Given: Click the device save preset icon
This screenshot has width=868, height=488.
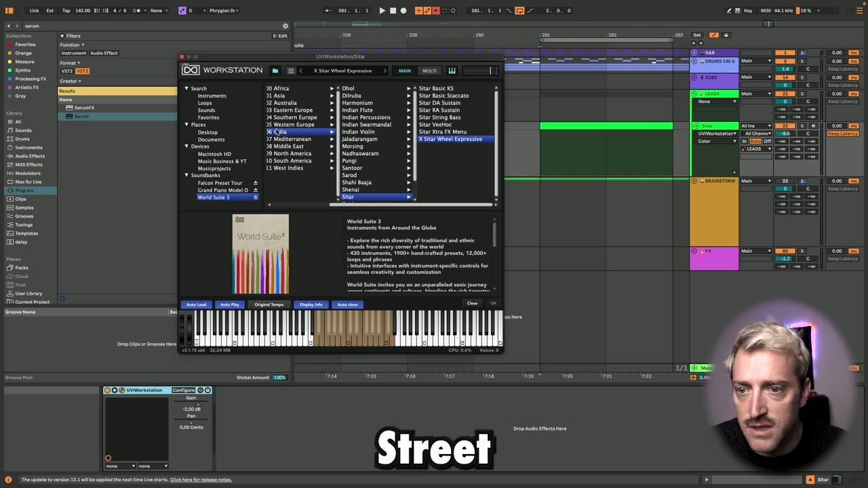Looking at the screenshot, I should pyautogui.click(x=208, y=390).
